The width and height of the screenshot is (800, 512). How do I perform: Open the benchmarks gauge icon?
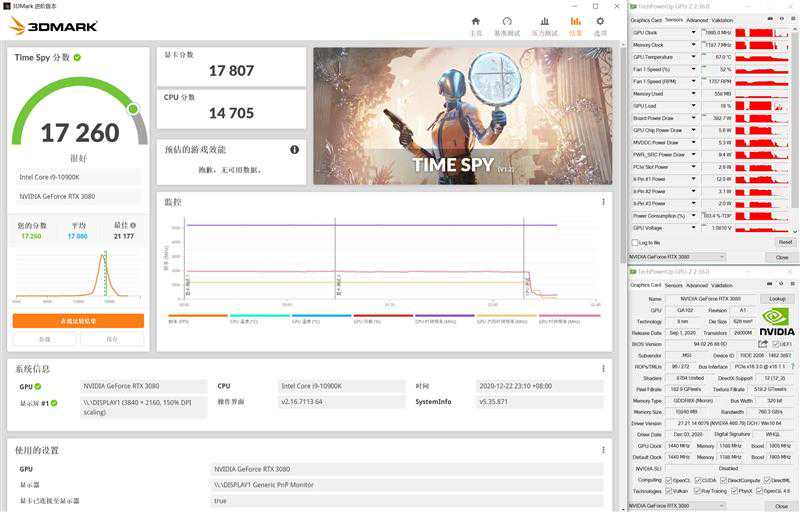[507, 25]
